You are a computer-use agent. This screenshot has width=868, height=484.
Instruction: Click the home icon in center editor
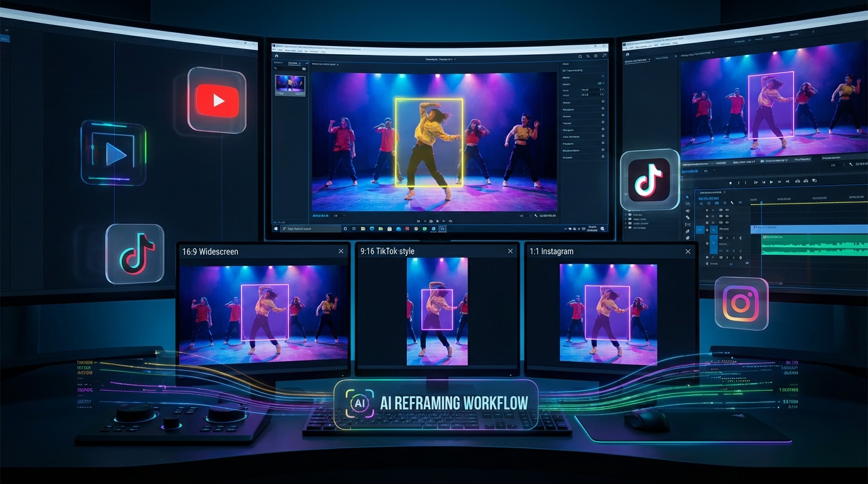coord(277,55)
